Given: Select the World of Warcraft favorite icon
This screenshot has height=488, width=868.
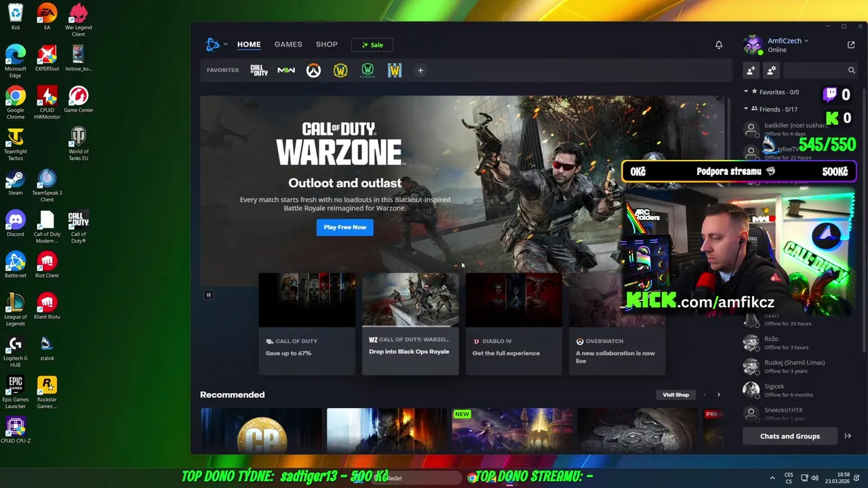Looking at the screenshot, I should 340,70.
